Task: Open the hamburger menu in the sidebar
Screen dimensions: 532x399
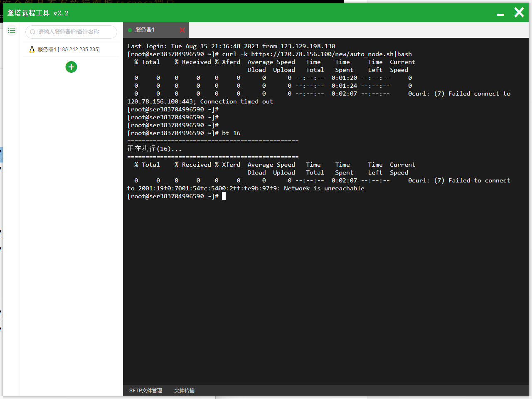Action: [x=12, y=31]
